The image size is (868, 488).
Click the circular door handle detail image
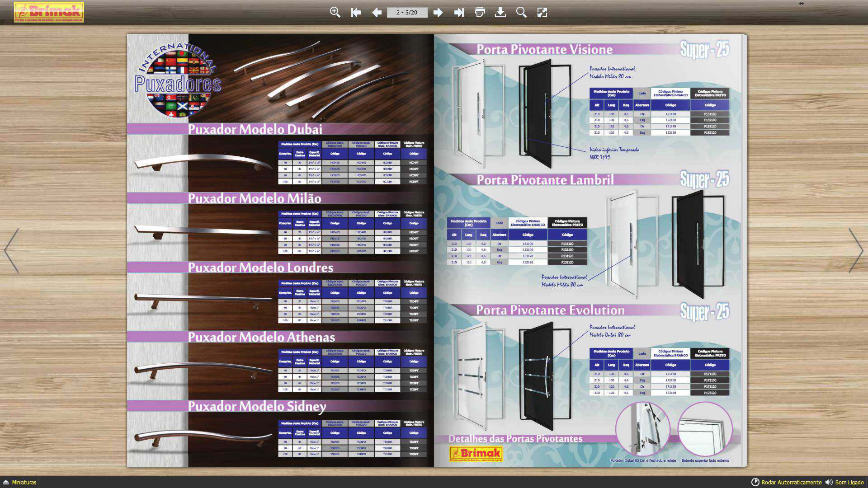coord(642,429)
